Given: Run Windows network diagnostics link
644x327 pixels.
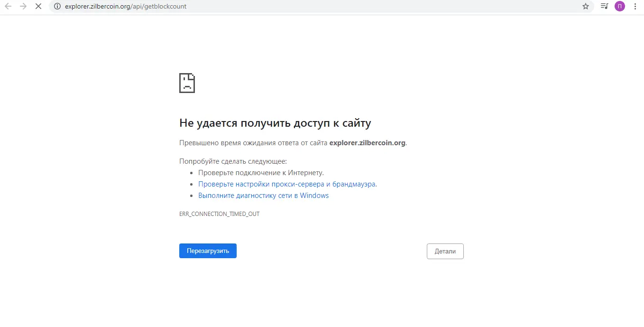Looking at the screenshot, I should [x=263, y=196].
